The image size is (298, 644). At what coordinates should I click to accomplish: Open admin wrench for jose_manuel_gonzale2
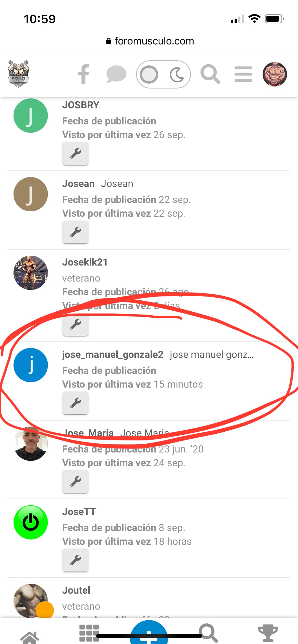pyautogui.click(x=75, y=403)
